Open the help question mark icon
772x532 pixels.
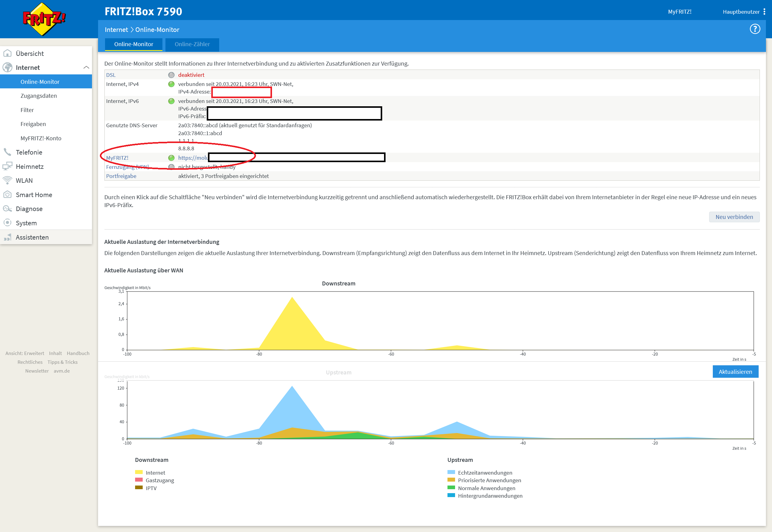tap(755, 29)
